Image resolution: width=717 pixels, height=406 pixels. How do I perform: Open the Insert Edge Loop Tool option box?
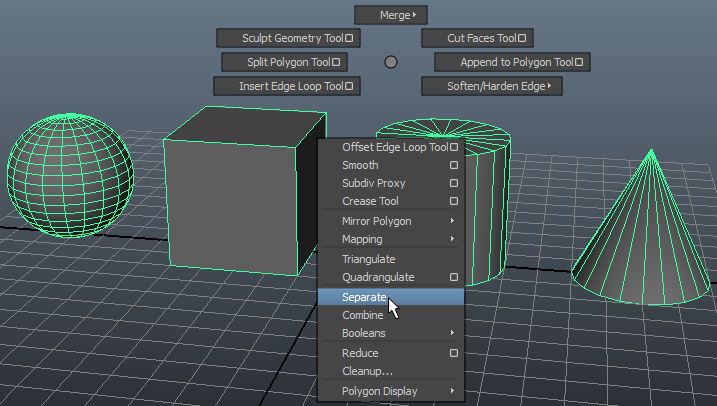pos(350,86)
